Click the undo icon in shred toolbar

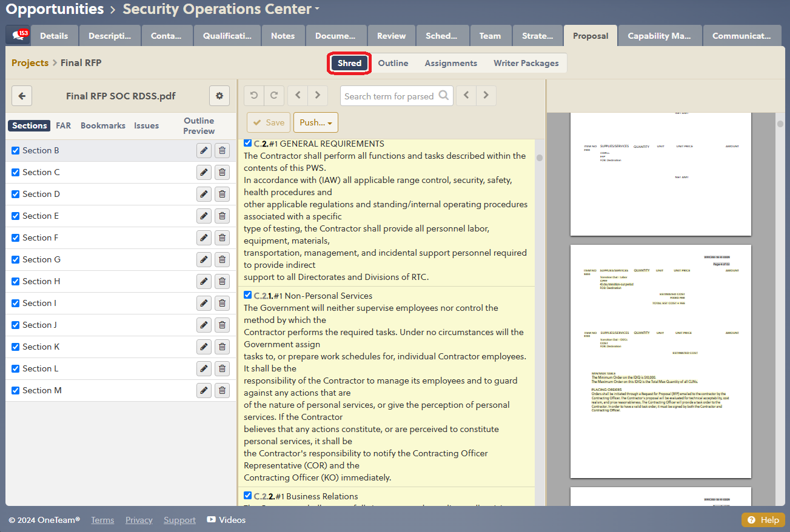(254, 96)
